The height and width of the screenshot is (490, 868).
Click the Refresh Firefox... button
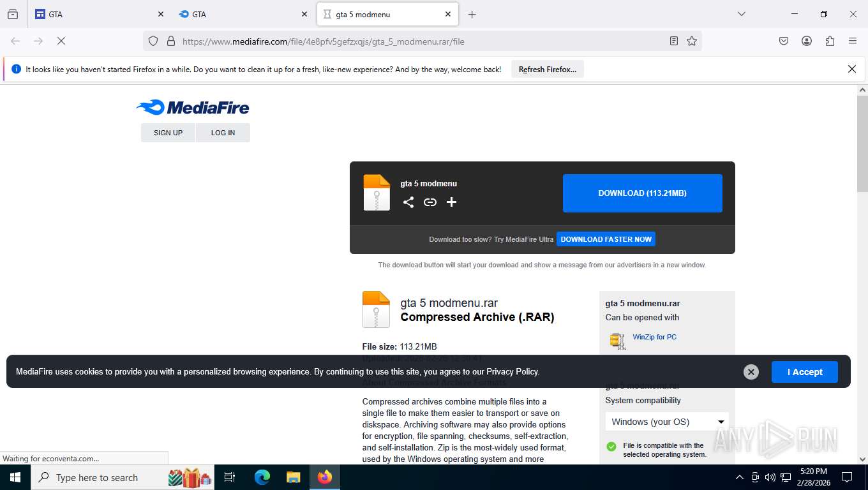547,69
